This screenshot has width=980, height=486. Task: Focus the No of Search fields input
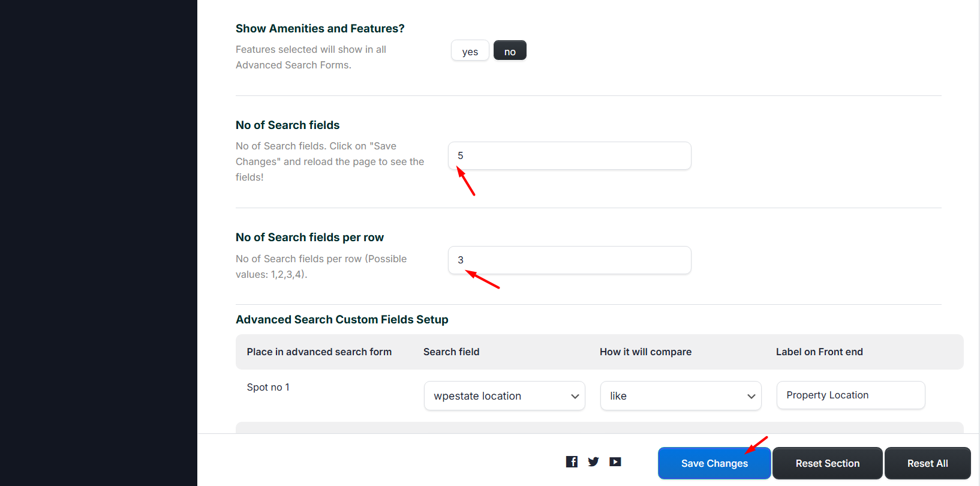569,156
